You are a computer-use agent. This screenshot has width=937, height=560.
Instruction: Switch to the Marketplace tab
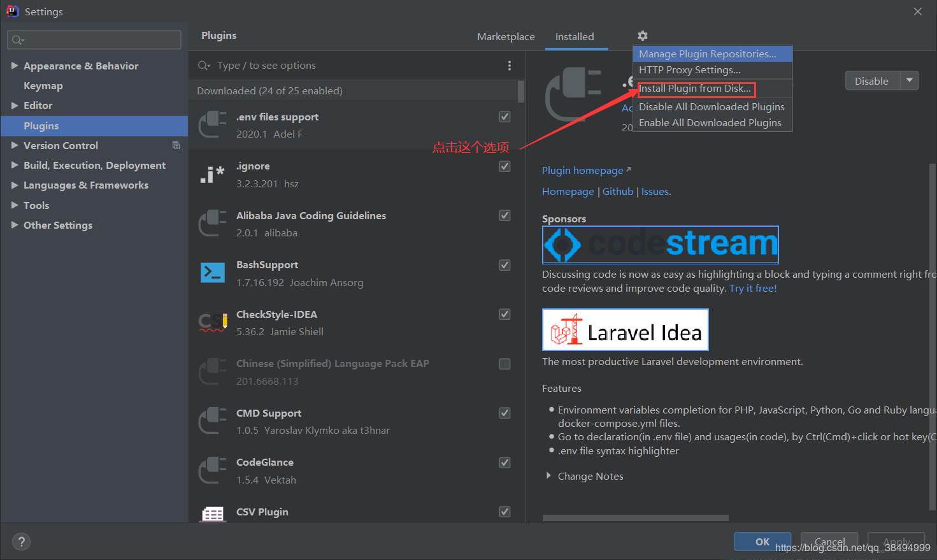coord(506,37)
